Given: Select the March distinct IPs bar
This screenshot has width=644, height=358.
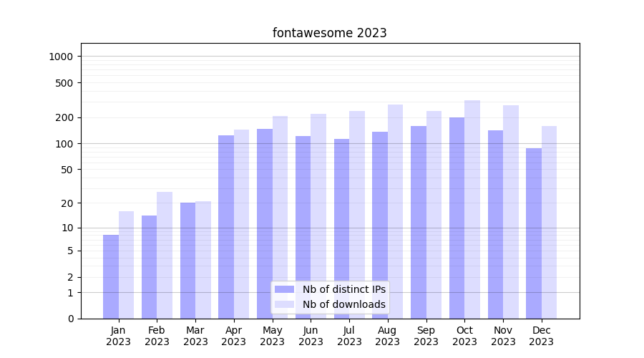Looking at the screenshot, I should click(x=187, y=261).
